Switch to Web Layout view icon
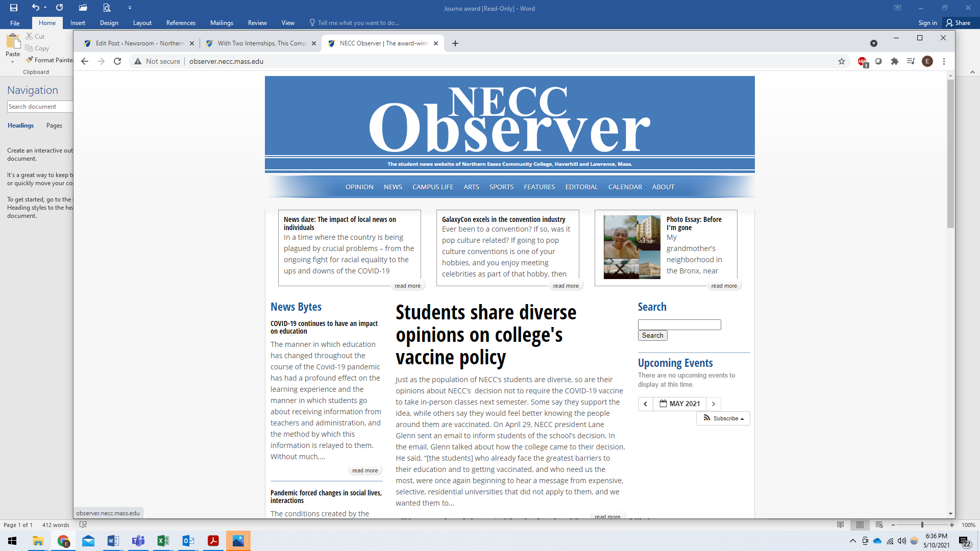Screen dimensions: 980x551 click(879, 525)
